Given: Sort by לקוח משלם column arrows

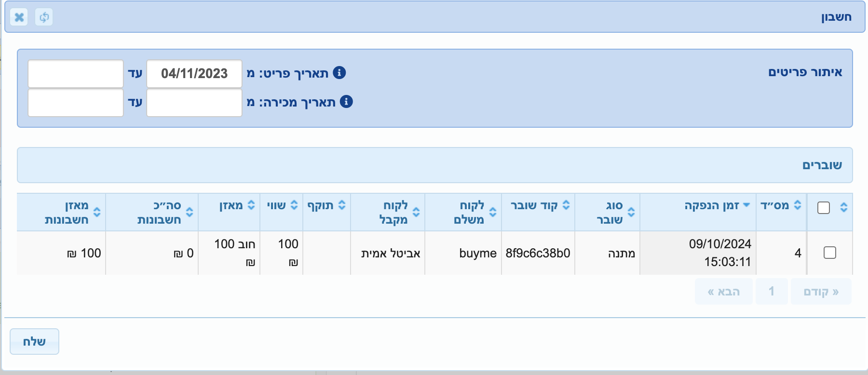Looking at the screenshot, I should tap(493, 212).
